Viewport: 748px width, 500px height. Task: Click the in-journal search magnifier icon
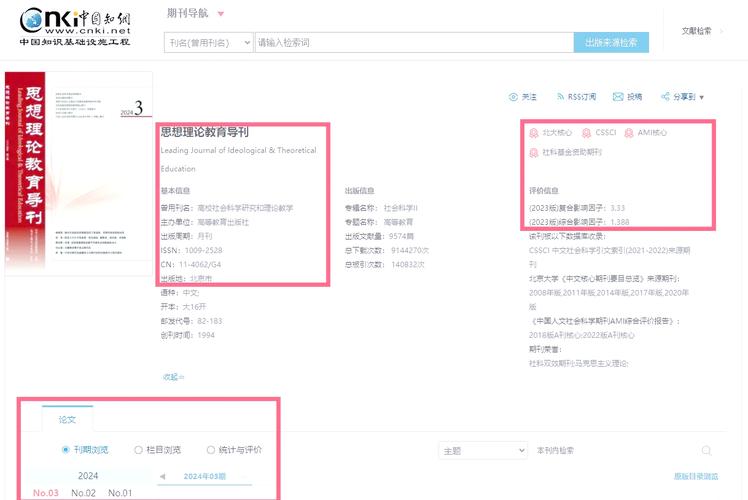coord(706,450)
